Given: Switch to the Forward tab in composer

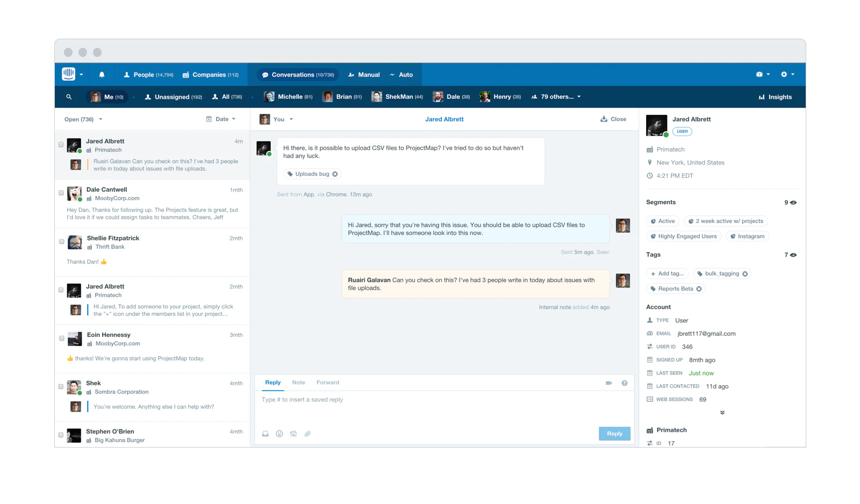Looking at the screenshot, I should tap(328, 383).
